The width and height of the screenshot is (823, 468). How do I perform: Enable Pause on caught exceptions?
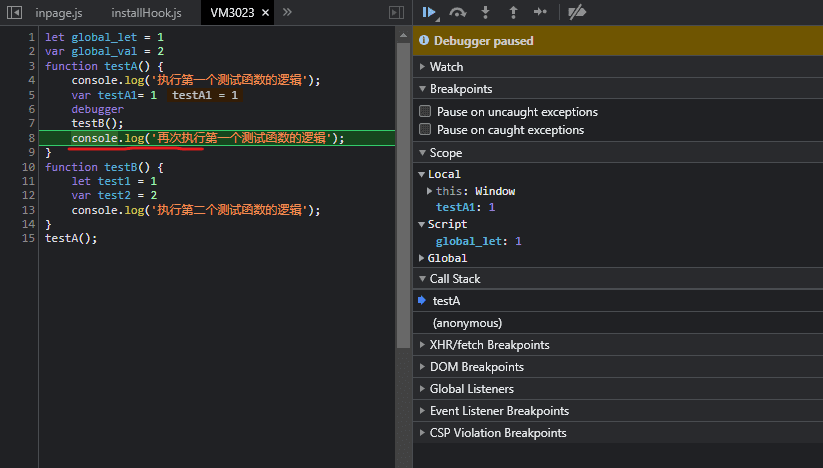[x=425, y=130]
